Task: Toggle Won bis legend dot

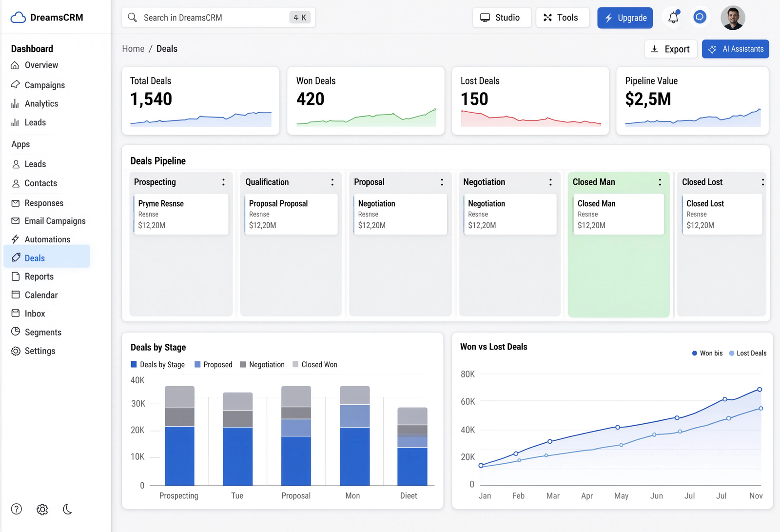Action: (695, 353)
